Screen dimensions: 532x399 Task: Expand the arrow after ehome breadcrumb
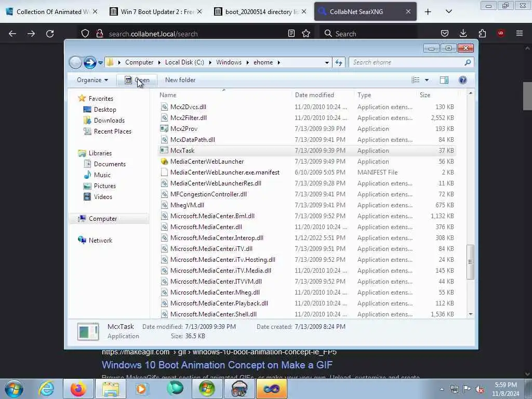(279, 62)
